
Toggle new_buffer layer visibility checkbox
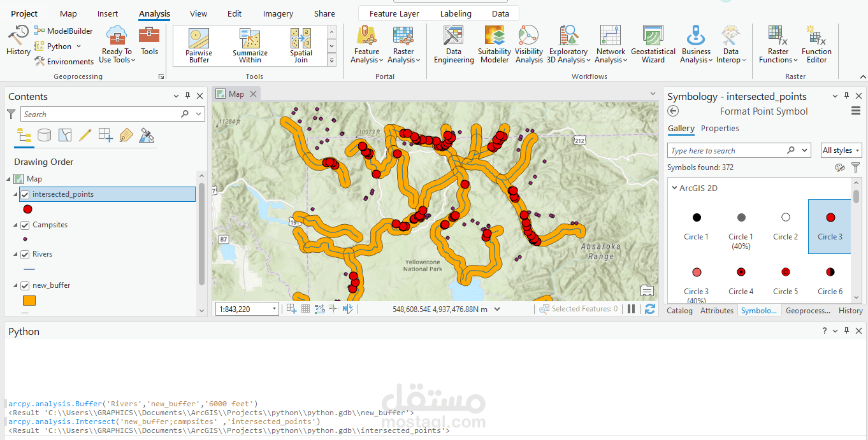point(25,285)
